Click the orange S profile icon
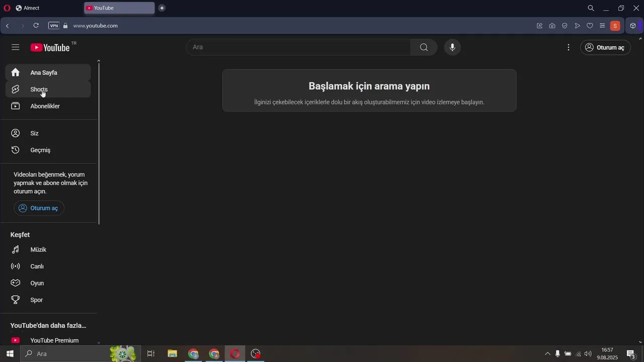 615,26
